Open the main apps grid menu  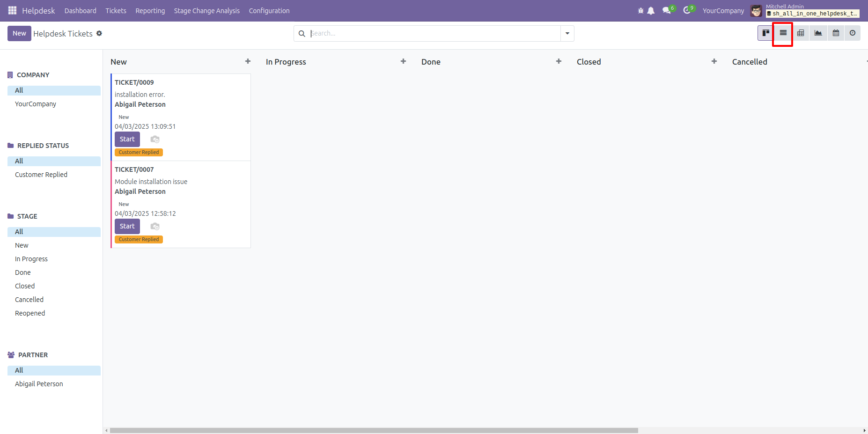click(12, 10)
